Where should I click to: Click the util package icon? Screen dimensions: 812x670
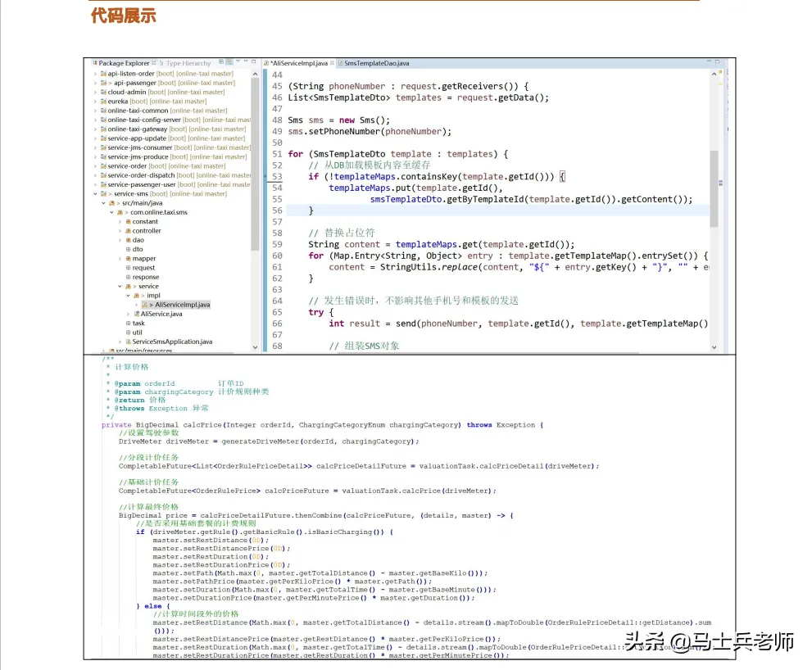tap(128, 333)
